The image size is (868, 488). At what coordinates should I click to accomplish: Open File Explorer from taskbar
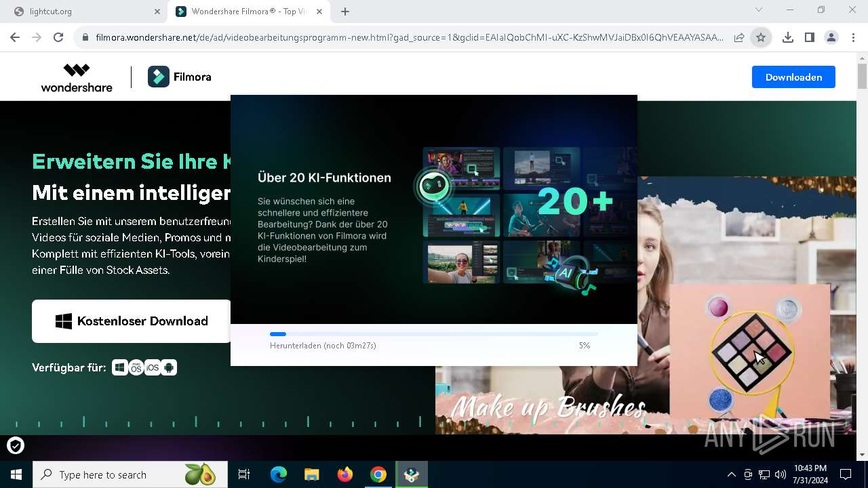coord(312,474)
